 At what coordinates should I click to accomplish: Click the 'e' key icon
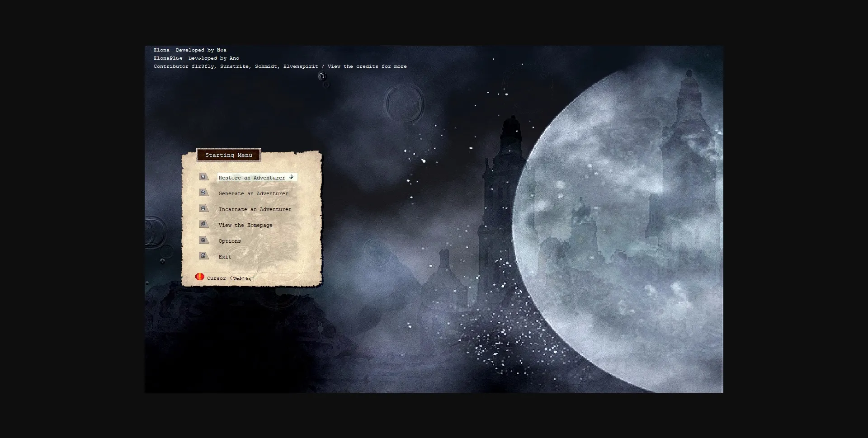click(203, 240)
